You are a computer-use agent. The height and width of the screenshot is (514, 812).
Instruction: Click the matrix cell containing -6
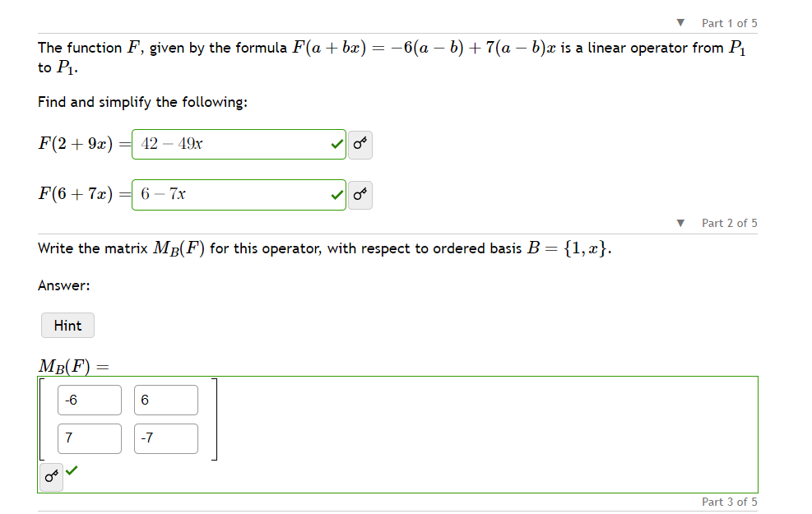89,400
